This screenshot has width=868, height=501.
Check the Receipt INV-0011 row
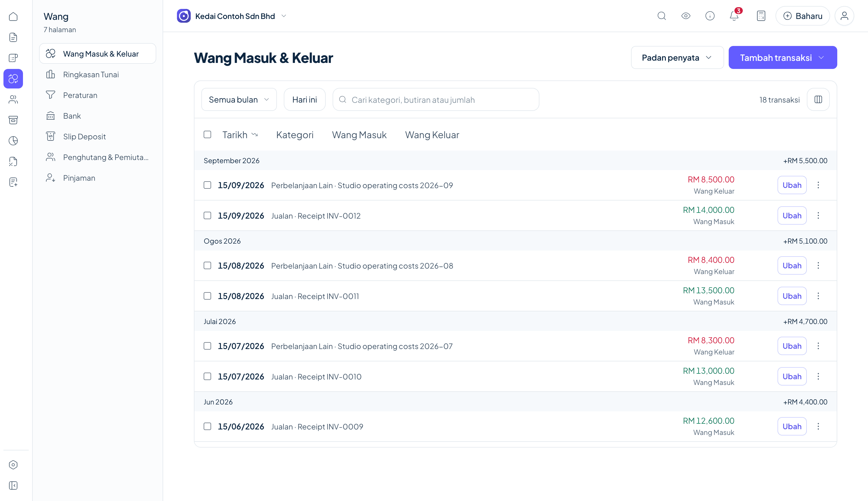[207, 296]
